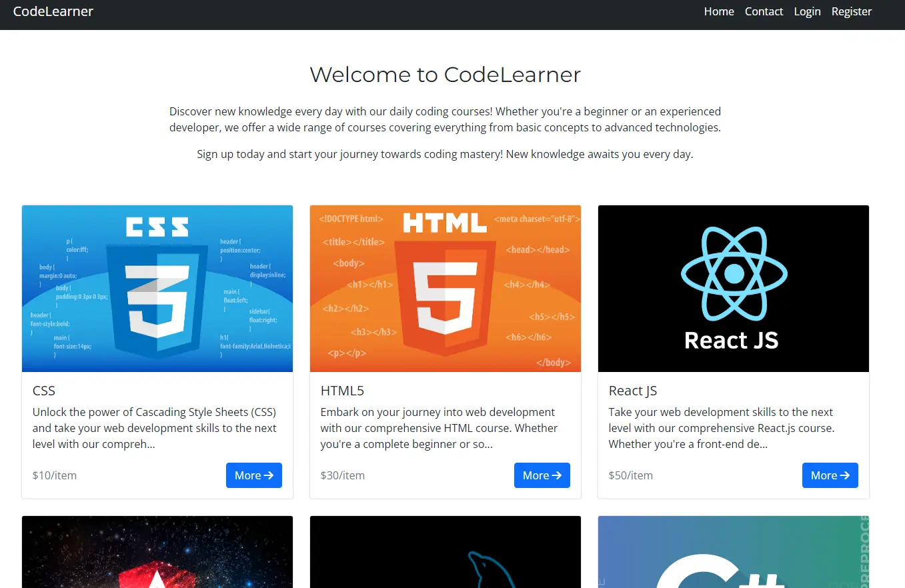This screenshot has height=588, width=905.
Task: Click the React JS course title
Action: click(x=633, y=391)
